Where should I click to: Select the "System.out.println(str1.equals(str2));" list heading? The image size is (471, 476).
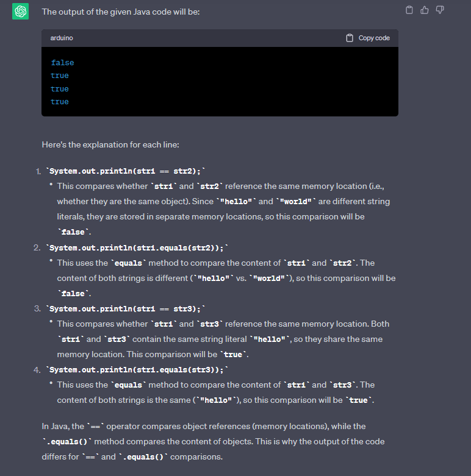pyautogui.click(x=138, y=247)
